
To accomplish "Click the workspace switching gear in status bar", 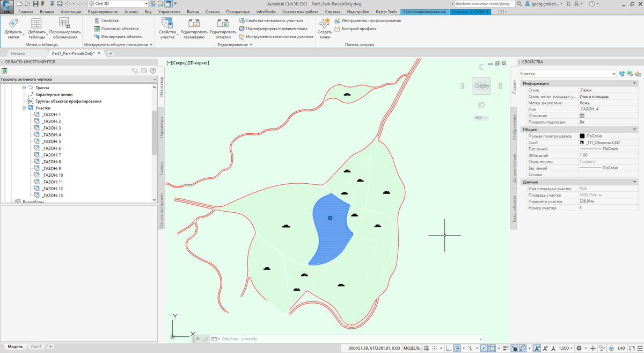I will coord(579,348).
